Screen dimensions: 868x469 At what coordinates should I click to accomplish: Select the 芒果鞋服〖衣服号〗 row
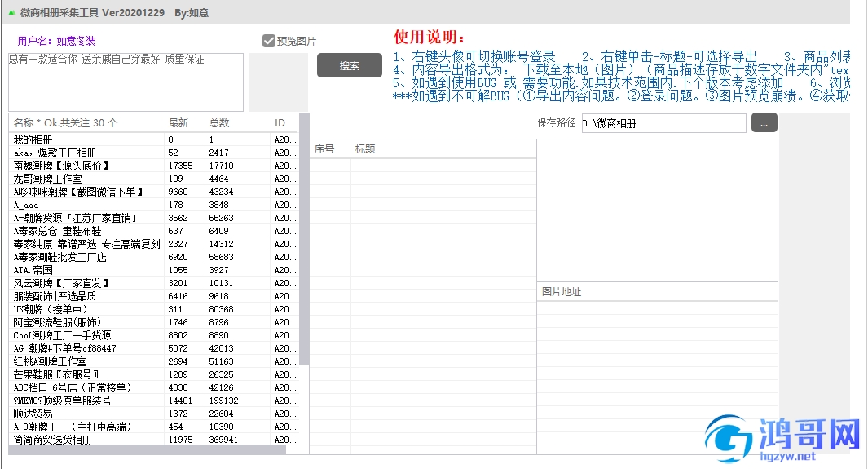click(x=154, y=374)
